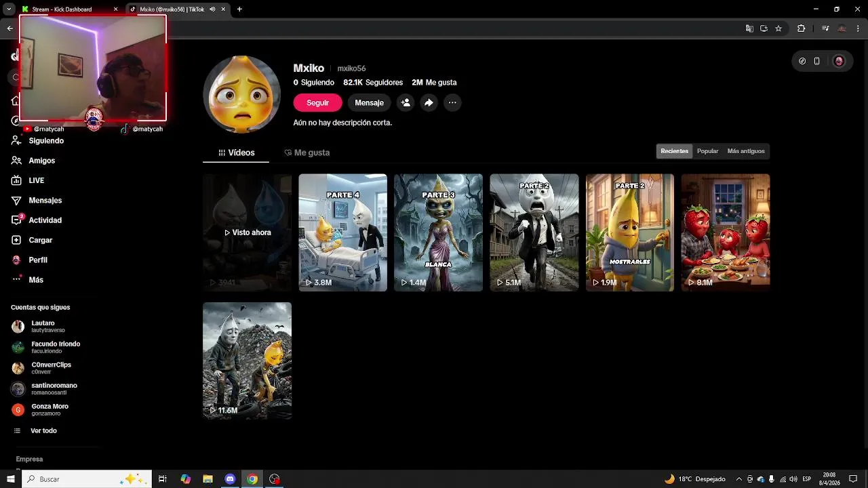Open Gonza Moro followed account
868x488 pixels.
[41, 409]
